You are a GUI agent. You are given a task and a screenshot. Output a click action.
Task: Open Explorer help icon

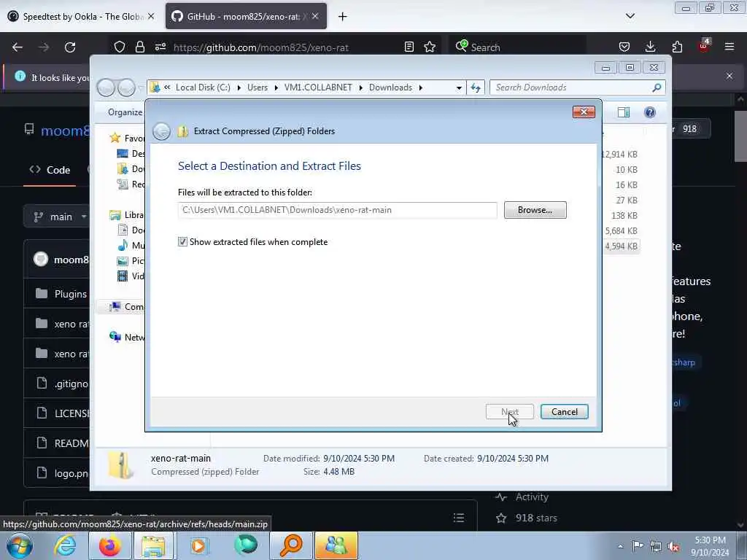[650, 112]
